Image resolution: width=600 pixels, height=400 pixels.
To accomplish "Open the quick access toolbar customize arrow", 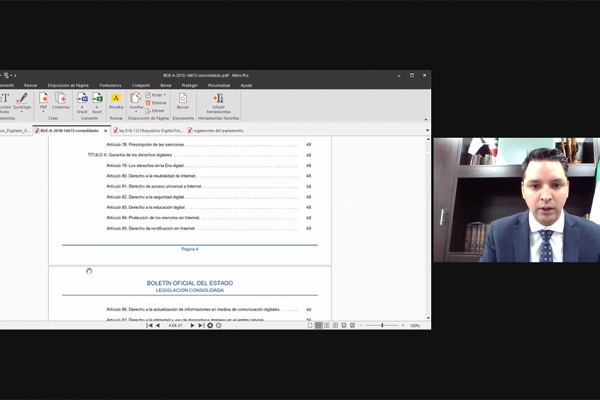I will pos(15,75).
